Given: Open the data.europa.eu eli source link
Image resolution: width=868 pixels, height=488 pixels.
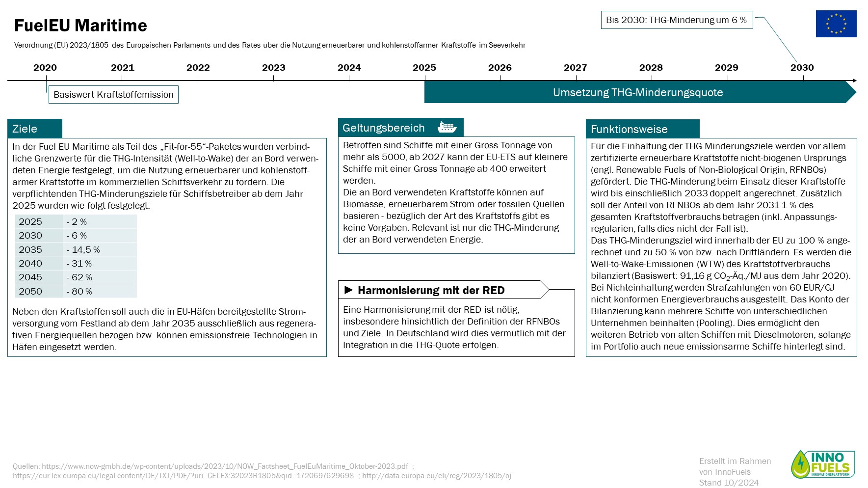Looking at the screenshot, I should click(437, 476).
